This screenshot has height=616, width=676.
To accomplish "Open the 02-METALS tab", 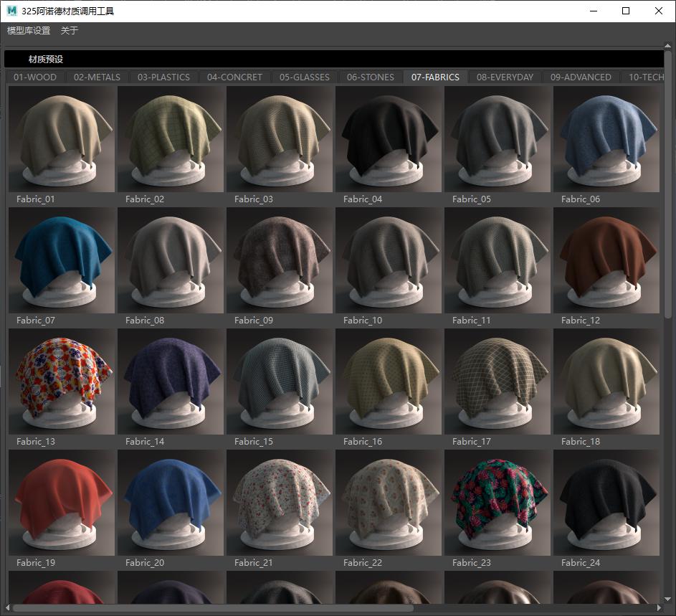I will (97, 77).
